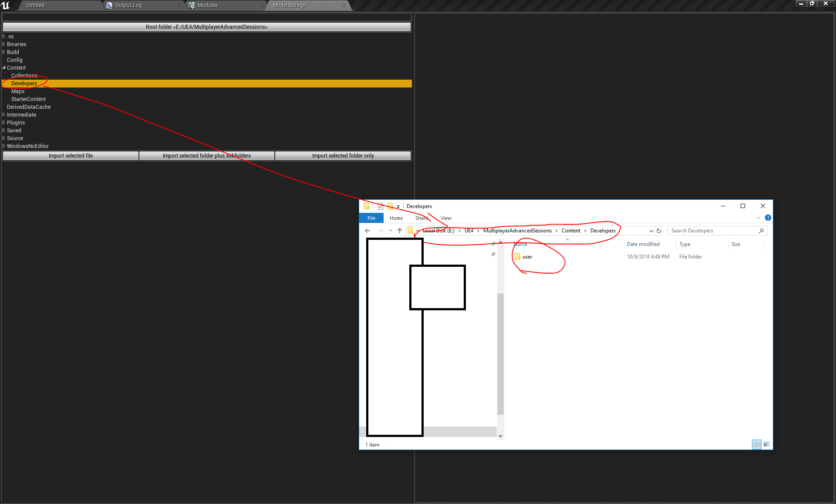
Task: Select the Collections tree item
Action: coord(24,75)
